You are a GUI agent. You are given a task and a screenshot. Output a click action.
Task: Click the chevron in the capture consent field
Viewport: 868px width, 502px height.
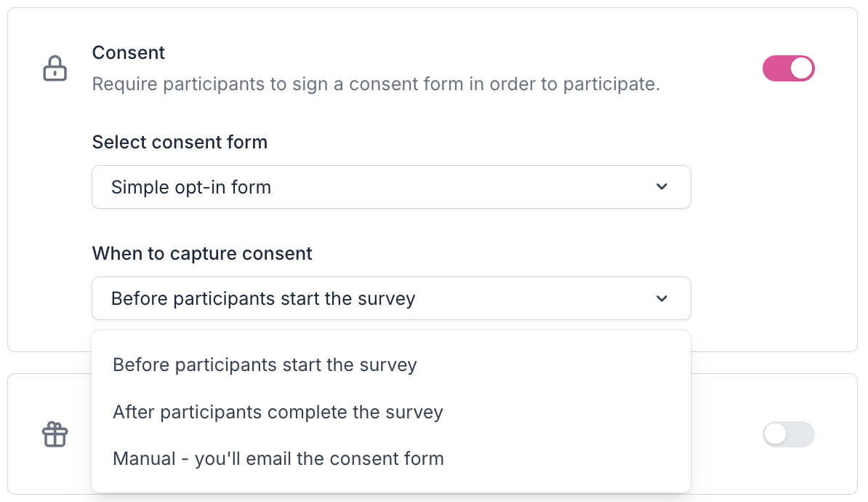[x=662, y=298]
